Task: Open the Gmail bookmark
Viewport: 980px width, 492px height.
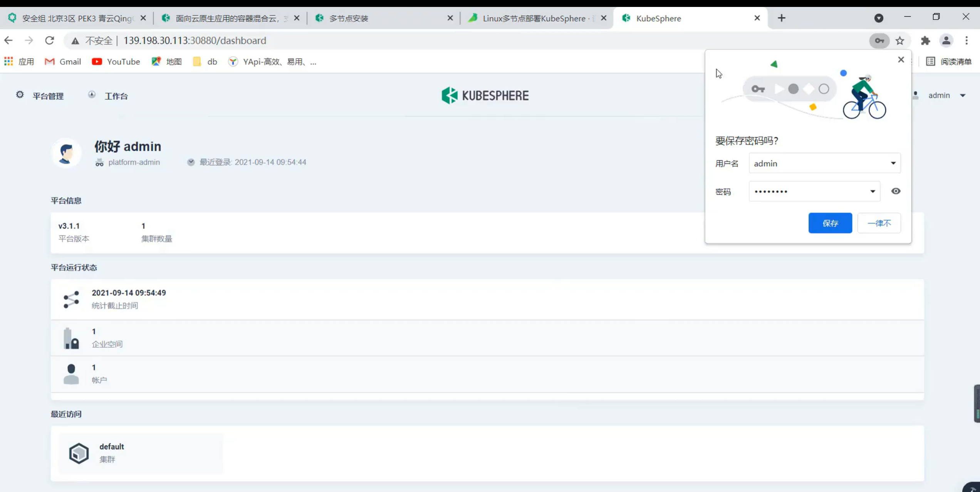Action: (63, 62)
